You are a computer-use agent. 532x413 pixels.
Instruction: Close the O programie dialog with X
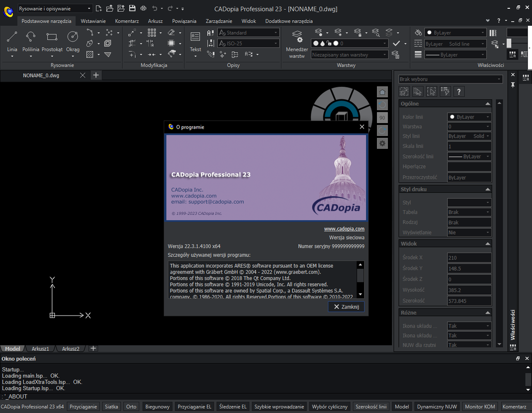(x=362, y=127)
